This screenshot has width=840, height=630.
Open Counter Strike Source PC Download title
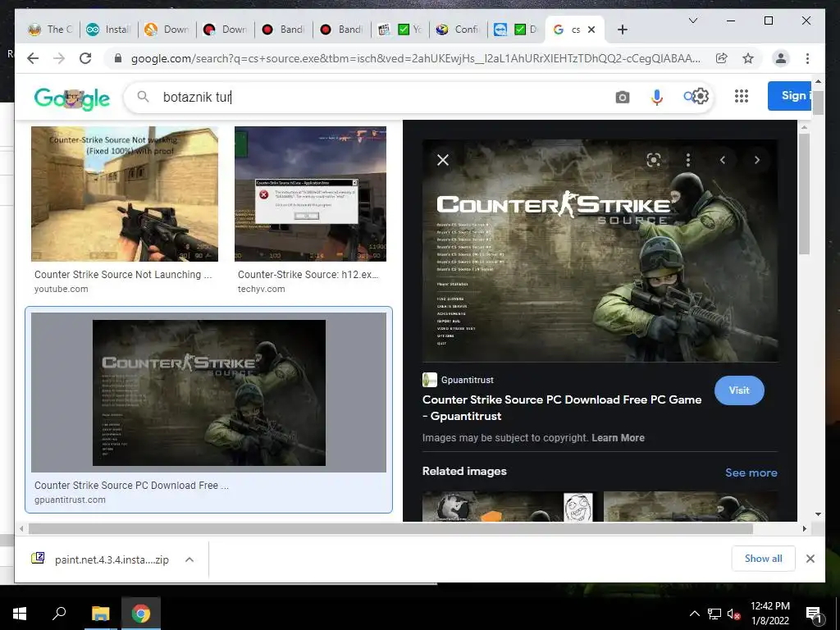tap(561, 408)
